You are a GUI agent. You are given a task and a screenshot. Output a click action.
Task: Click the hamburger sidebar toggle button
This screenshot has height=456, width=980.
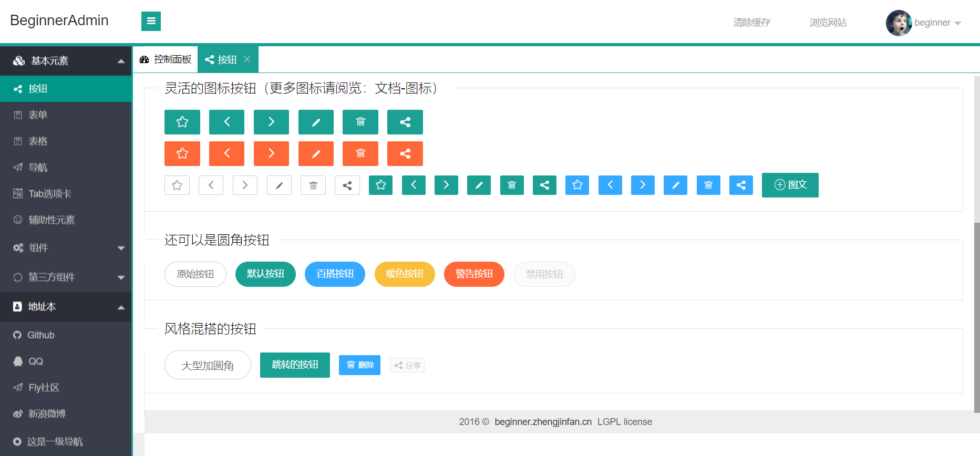click(x=151, y=22)
